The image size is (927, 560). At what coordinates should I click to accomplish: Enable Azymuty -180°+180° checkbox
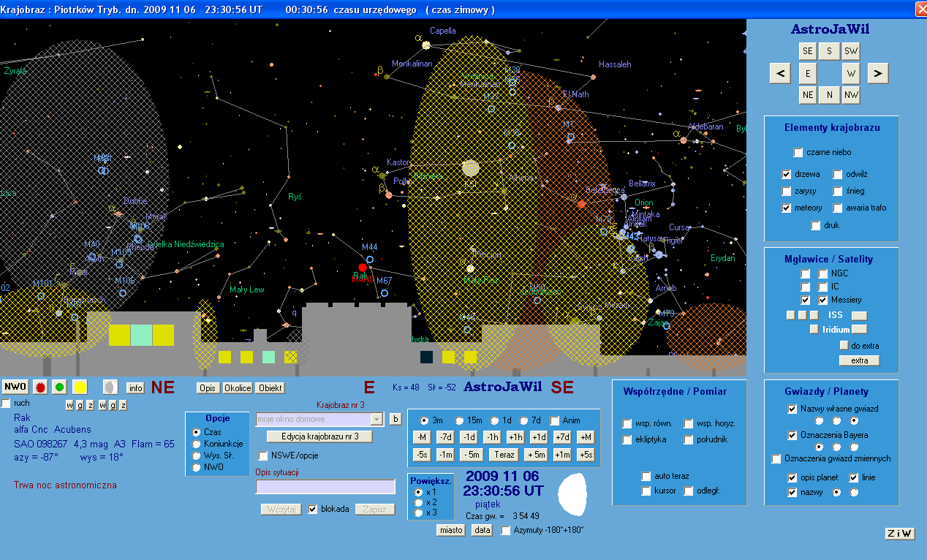[506, 531]
